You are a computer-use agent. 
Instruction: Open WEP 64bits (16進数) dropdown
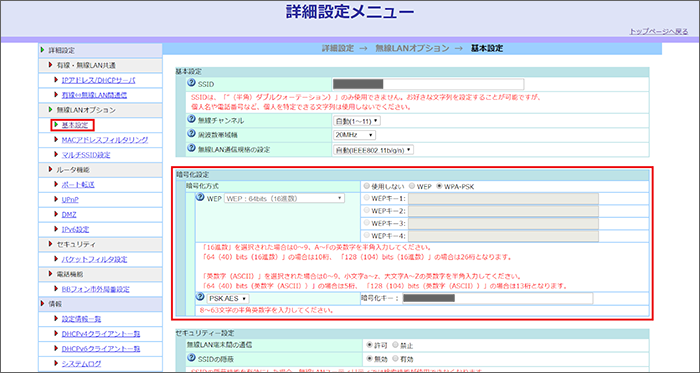[x=285, y=198]
